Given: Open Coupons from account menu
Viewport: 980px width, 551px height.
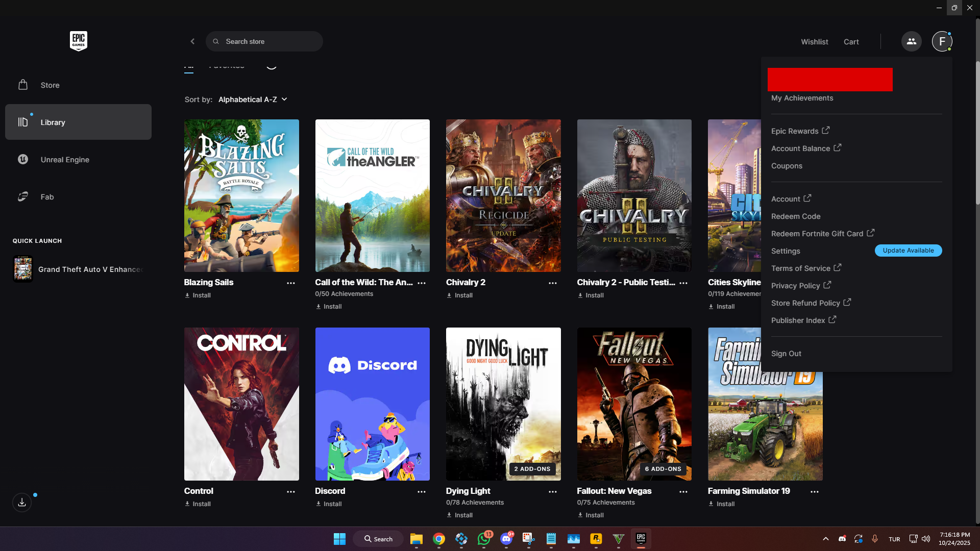Looking at the screenshot, I should [x=787, y=166].
